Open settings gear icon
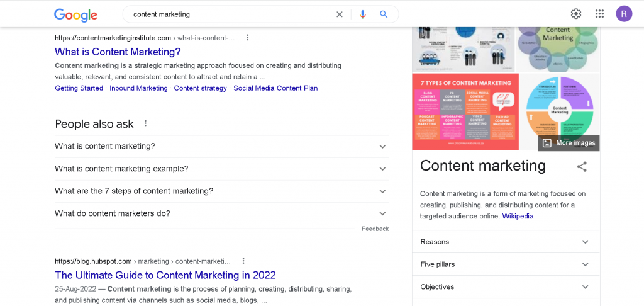Screen dimensions: 644x306 click(x=576, y=14)
